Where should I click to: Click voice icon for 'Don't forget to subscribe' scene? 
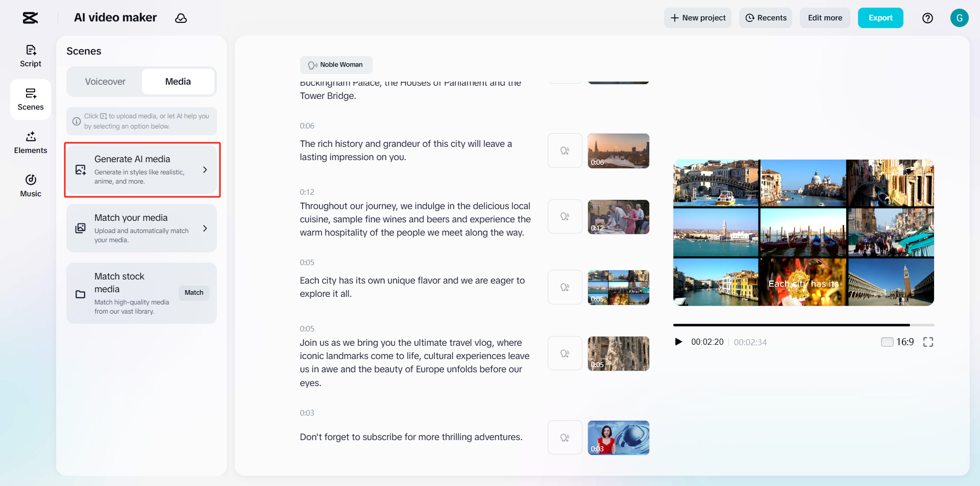[565, 438]
